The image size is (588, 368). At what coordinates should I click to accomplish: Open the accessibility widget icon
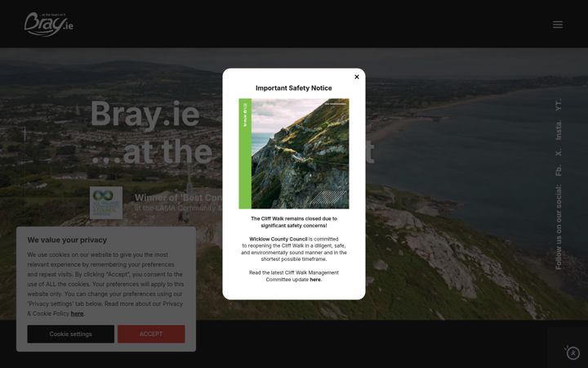(572, 353)
